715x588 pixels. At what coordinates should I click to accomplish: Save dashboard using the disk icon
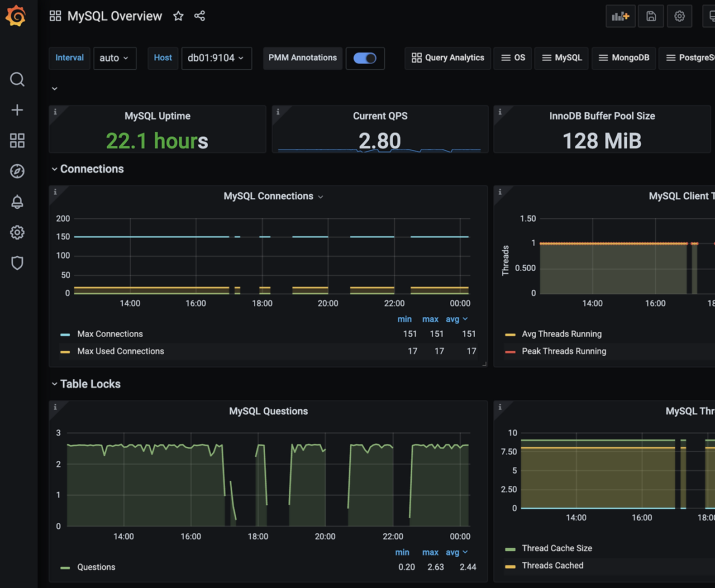[x=651, y=16]
